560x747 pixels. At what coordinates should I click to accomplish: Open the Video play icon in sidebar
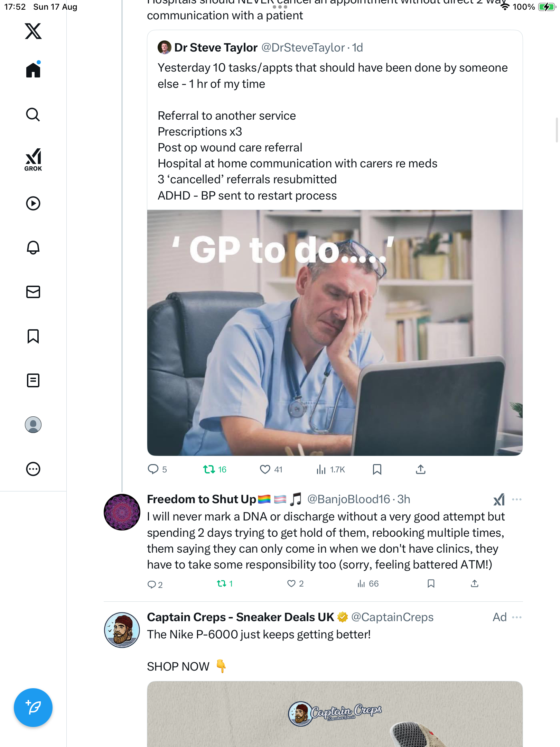click(33, 203)
